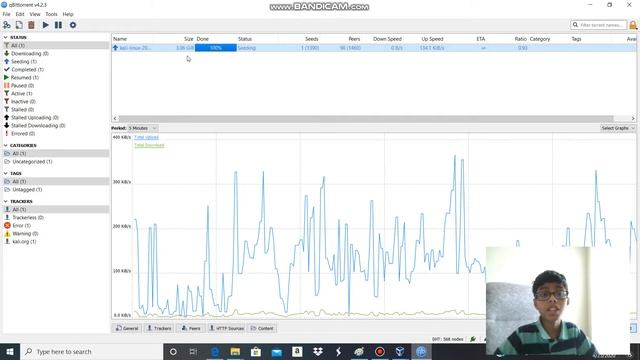Sort torrents by the Size column
This screenshot has height=360, width=640.
coord(188,39)
